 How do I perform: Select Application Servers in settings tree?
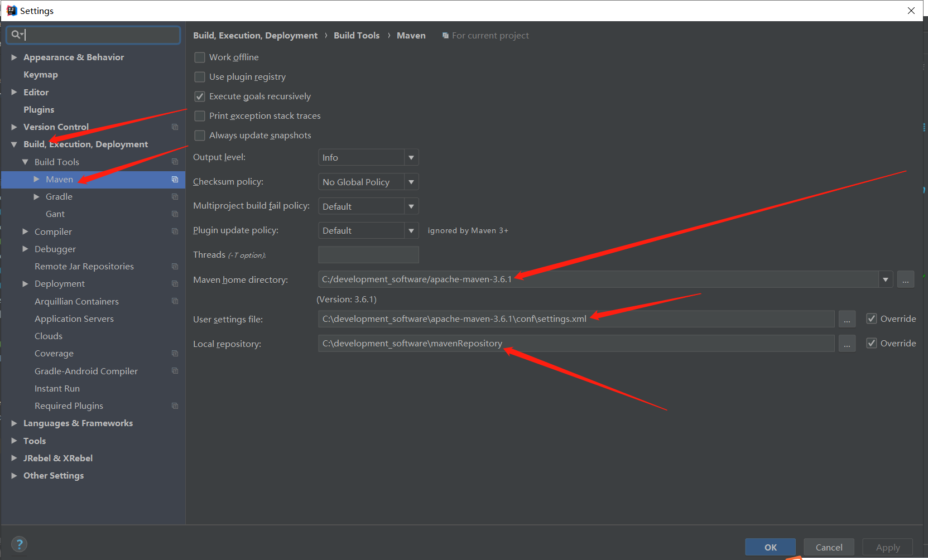(x=74, y=319)
